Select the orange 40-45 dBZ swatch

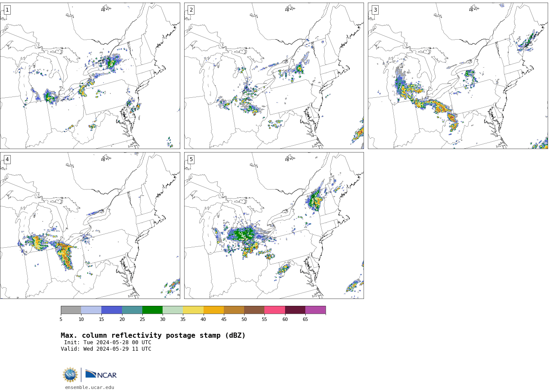click(213, 310)
